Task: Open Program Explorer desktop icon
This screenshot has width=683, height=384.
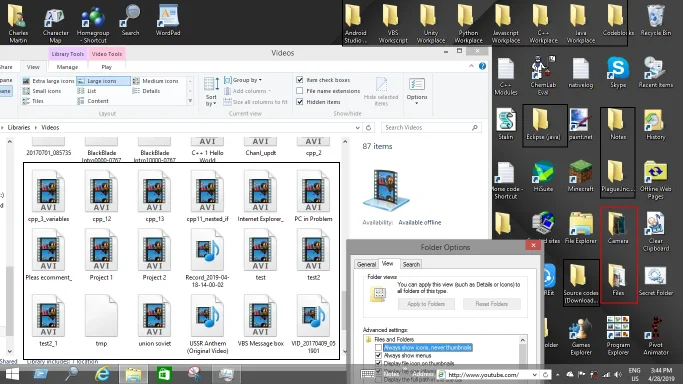Action: click(x=618, y=336)
